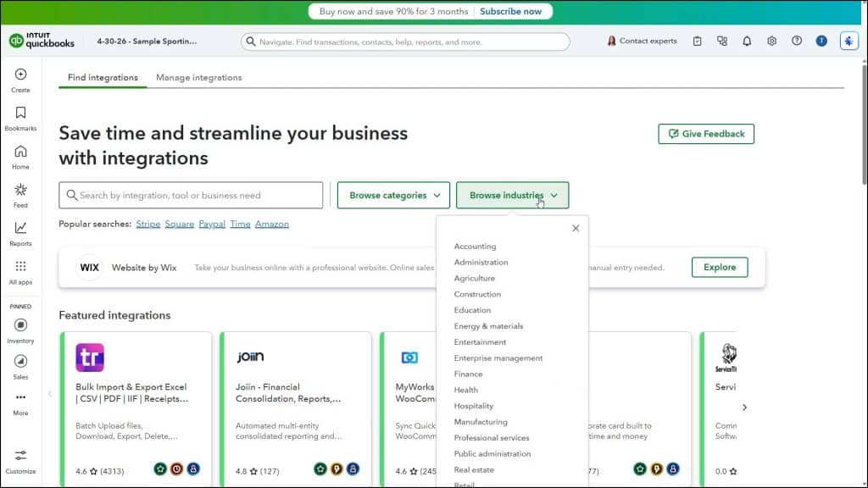Open the Intuit Assist sparkle icon
Viewport: 868px width, 488px height.
tap(849, 41)
